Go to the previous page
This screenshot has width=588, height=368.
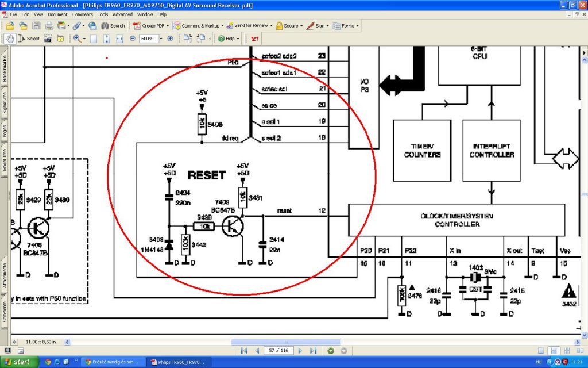(257, 351)
